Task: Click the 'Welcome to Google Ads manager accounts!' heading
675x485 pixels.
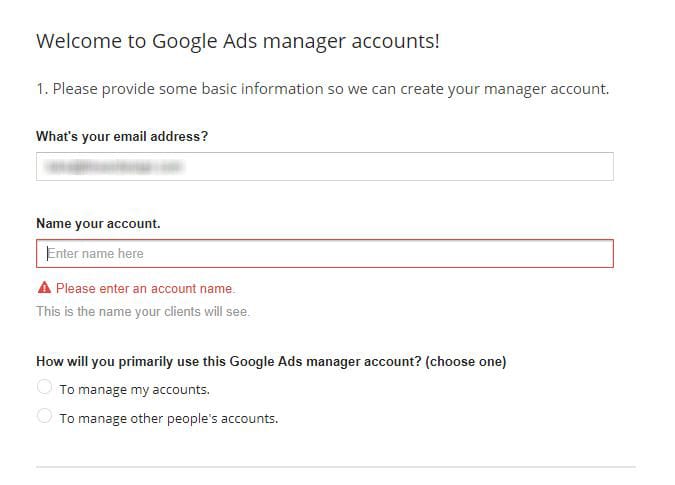Action: point(238,41)
